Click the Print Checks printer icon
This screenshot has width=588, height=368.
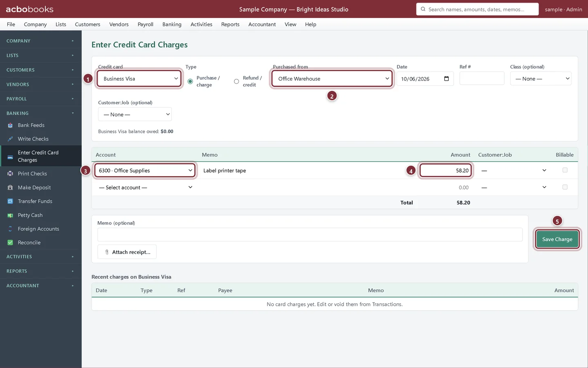coord(10,174)
